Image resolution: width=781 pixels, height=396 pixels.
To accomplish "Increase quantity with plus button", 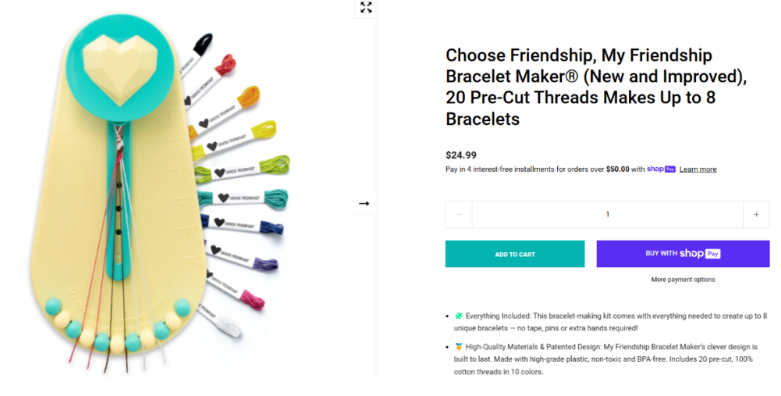I will pyautogui.click(x=756, y=214).
